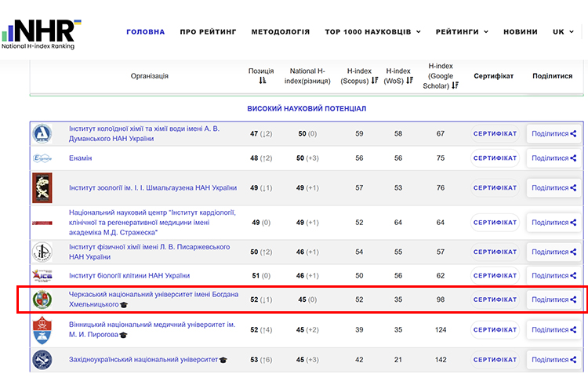Click Сертифікат for Західноукраїнський університет row
Image resolution: width=588 pixels, height=392 pixels.
(495, 360)
